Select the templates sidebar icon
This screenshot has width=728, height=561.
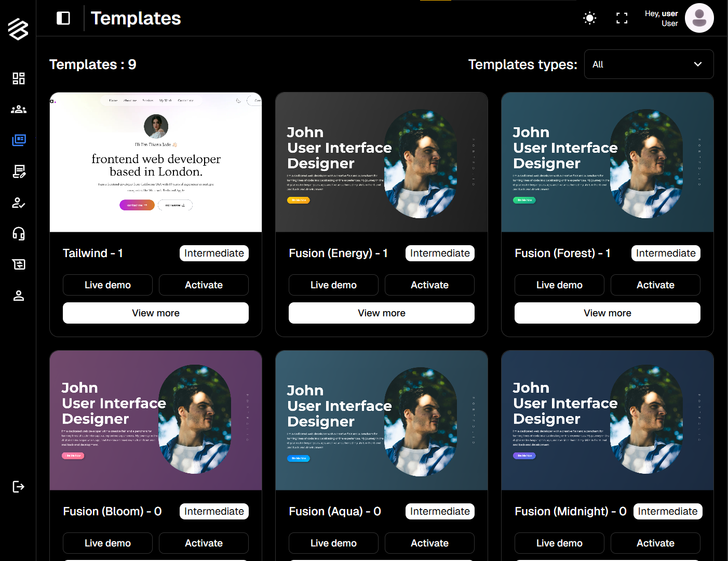19,140
